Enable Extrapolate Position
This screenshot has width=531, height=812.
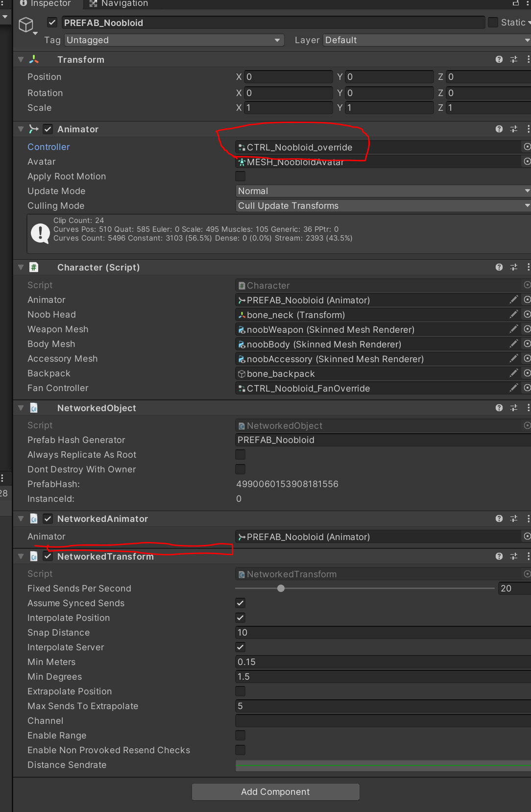pyautogui.click(x=241, y=691)
